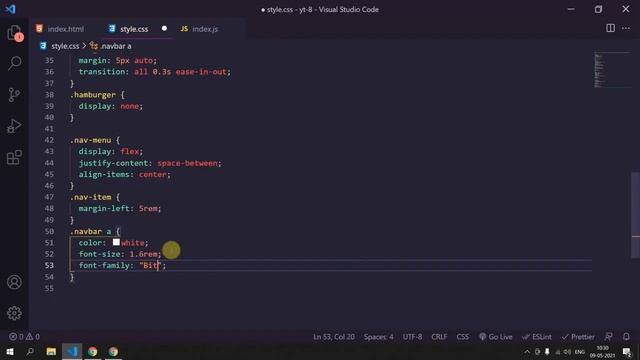This screenshot has width=640, height=360.
Task: Open the white color swatch picker
Action: click(x=116, y=242)
